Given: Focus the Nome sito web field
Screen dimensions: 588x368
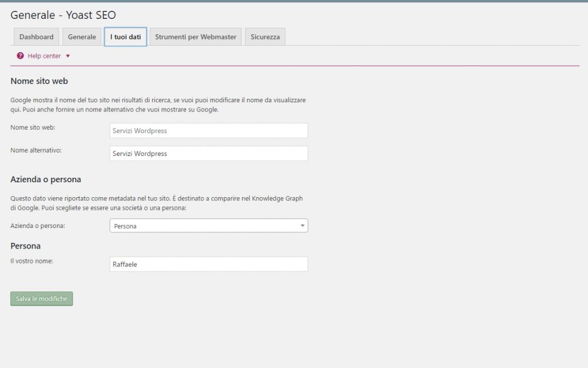Looking at the screenshot, I should pos(208,131).
